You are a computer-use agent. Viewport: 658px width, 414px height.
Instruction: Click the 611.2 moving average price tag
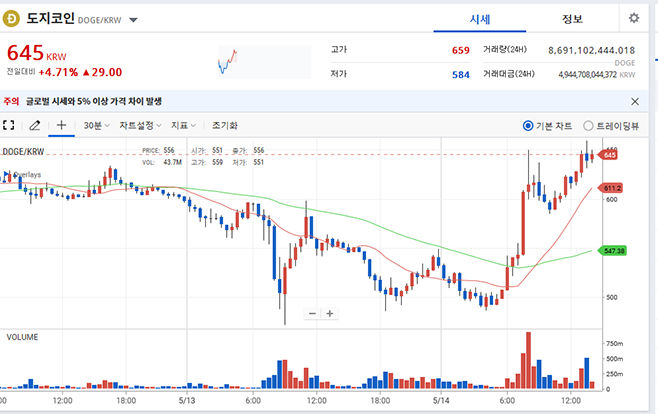(x=611, y=188)
